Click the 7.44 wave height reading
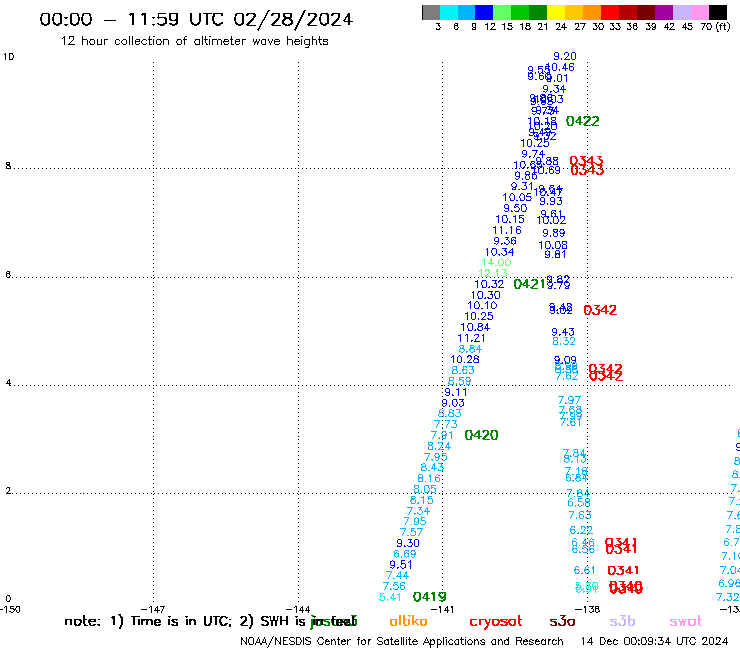The image size is (740, 650). pos(397,575)
